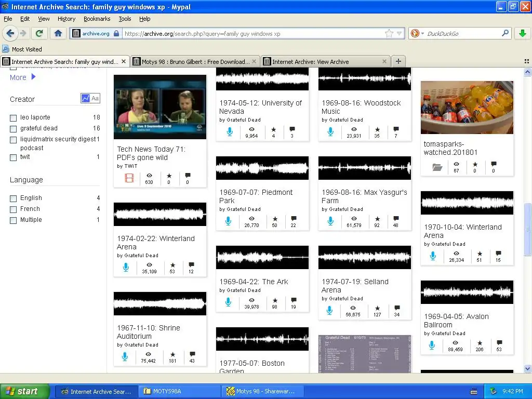The image size is (532, 399).
Task: Open 1969-04-05: Avalon Ballroom item
Action: [456, 320]
